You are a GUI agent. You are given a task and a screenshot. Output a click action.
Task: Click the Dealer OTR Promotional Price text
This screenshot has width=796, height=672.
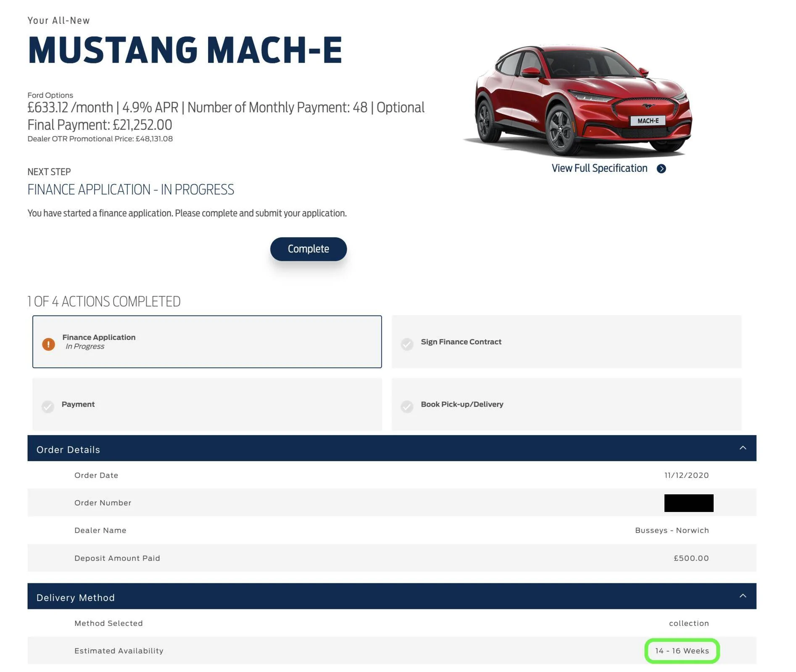(100, 139)
